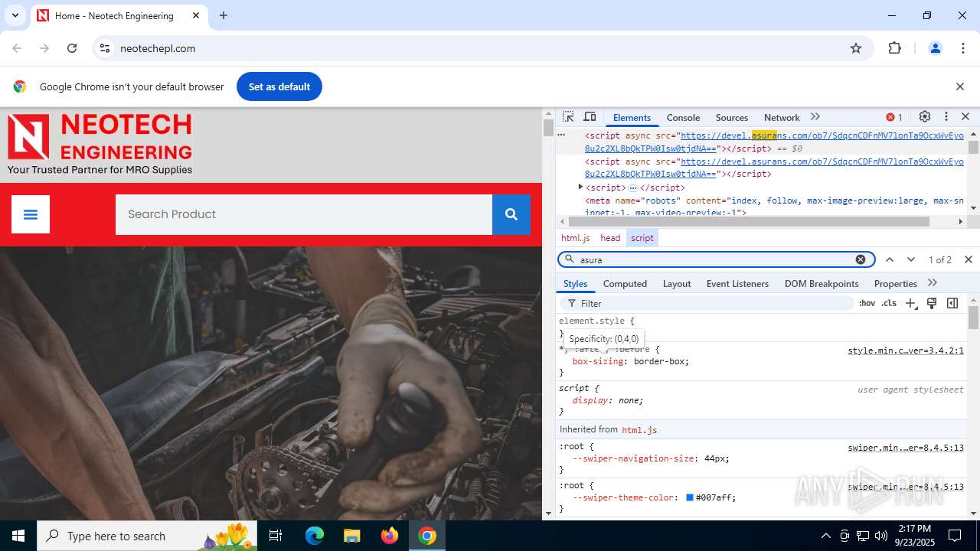Select the Styles tab

[x=575, y=283]
